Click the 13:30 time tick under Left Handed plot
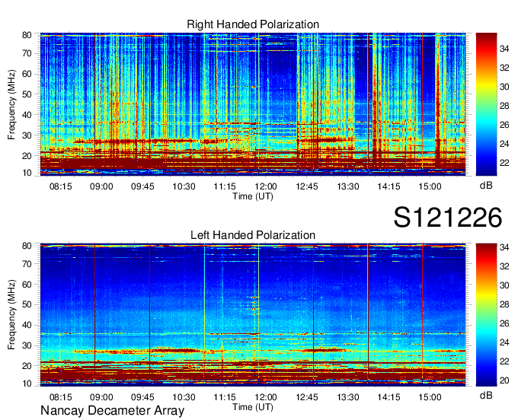Image resolution: width=518 pixels, height=420 pixels. pos(348,397)
